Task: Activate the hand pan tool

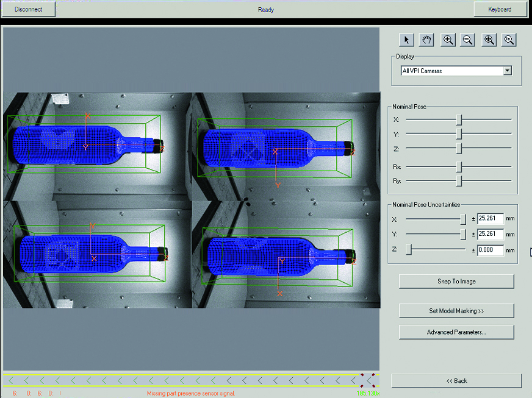Action: click(x=426, y=39)
